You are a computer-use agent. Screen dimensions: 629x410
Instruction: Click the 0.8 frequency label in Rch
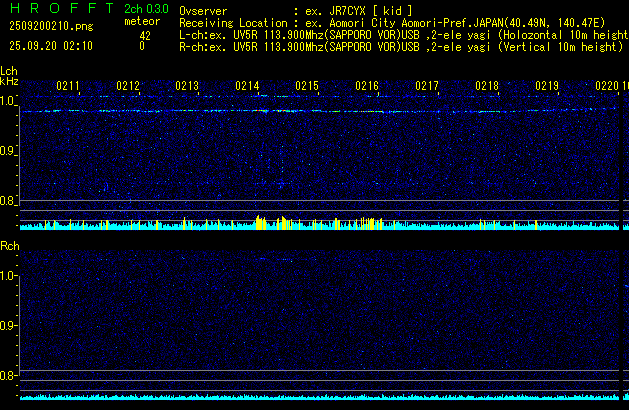click(x=8, y=376)
